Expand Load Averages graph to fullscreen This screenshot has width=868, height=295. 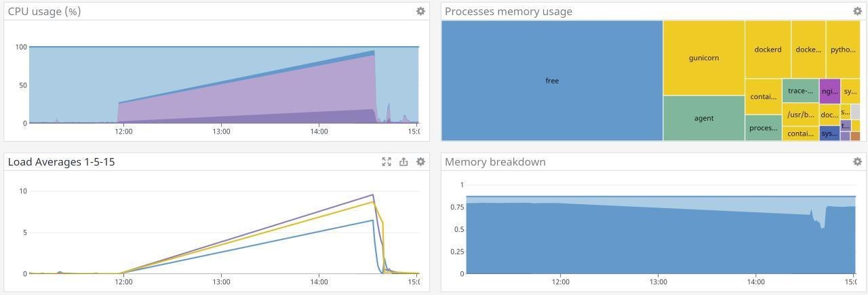pos(387,161)
